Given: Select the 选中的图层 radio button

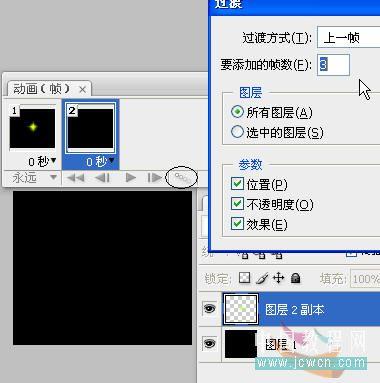Looking at the screenshot, I should 237,132.
